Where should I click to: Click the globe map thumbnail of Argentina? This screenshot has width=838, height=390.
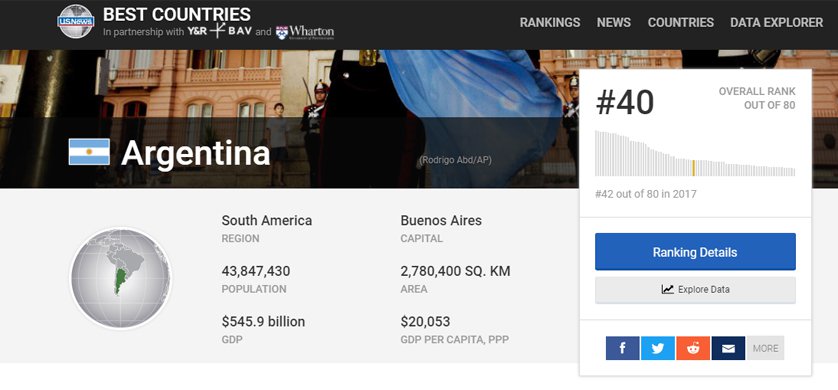[x=121, y=278]
